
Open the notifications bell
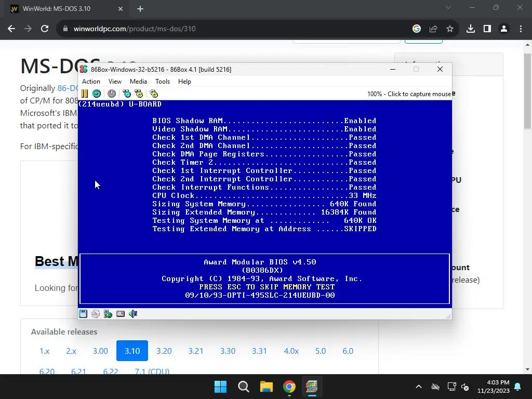(518, 387)
